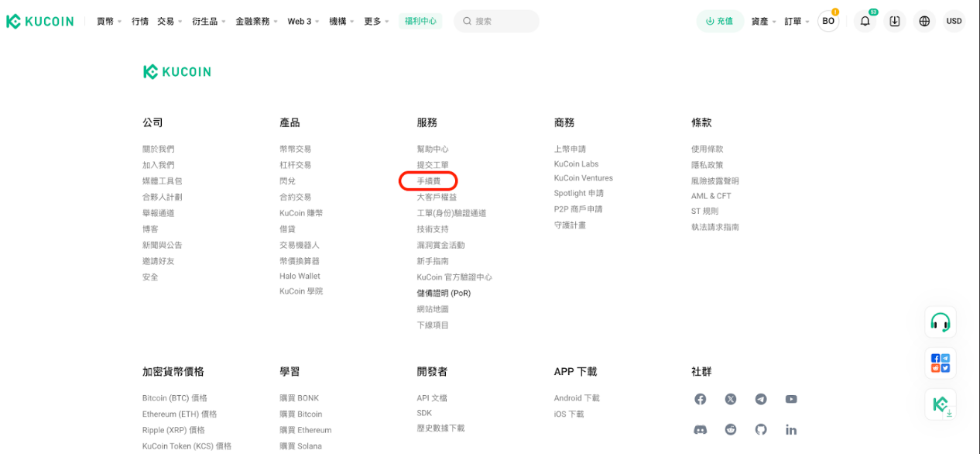Open the 上幣申請 link
This screenshot has height=454, width=980.
click(x=571, y=149)
